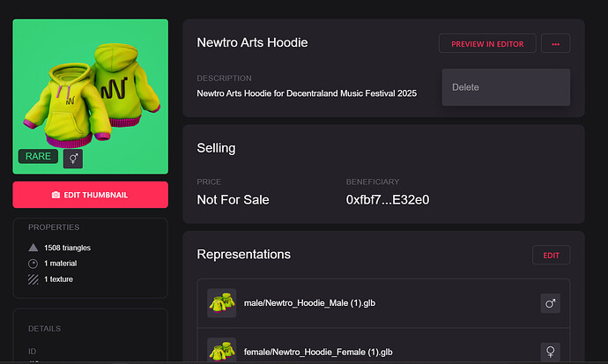Click the RARE rarity badge

(x=38, y=157)
